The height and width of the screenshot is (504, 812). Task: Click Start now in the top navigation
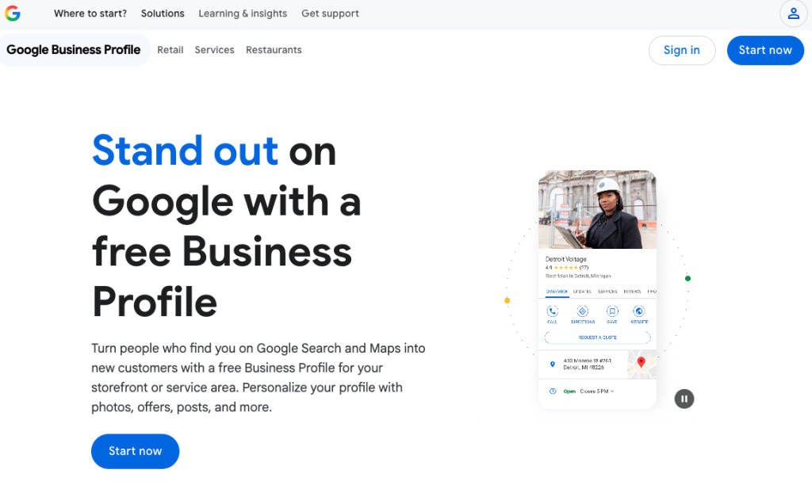point(764,50)
